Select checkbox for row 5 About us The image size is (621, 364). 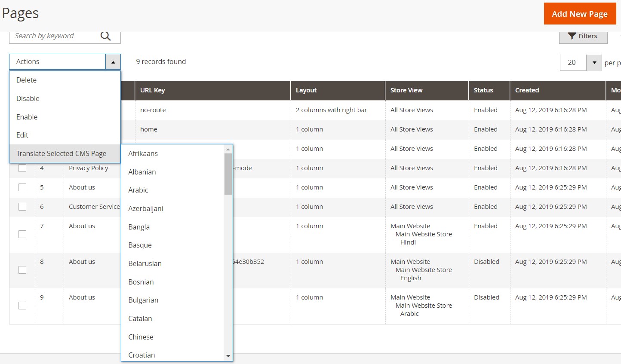pos(22,187)
